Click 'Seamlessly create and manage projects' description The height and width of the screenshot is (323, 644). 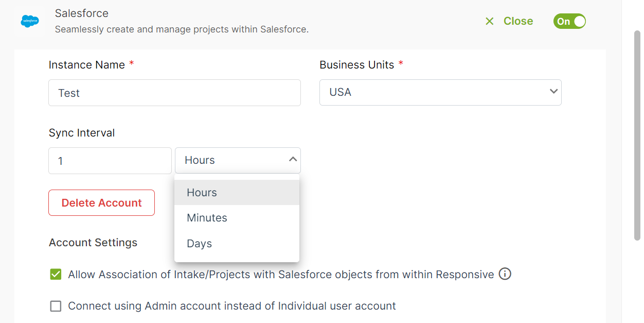click(x=182, y=29)
